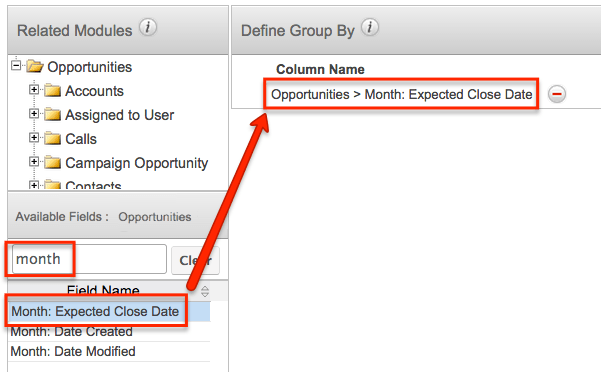Click the Related Modules info icon
Viewport: 601px width, 372px height.
148,28
